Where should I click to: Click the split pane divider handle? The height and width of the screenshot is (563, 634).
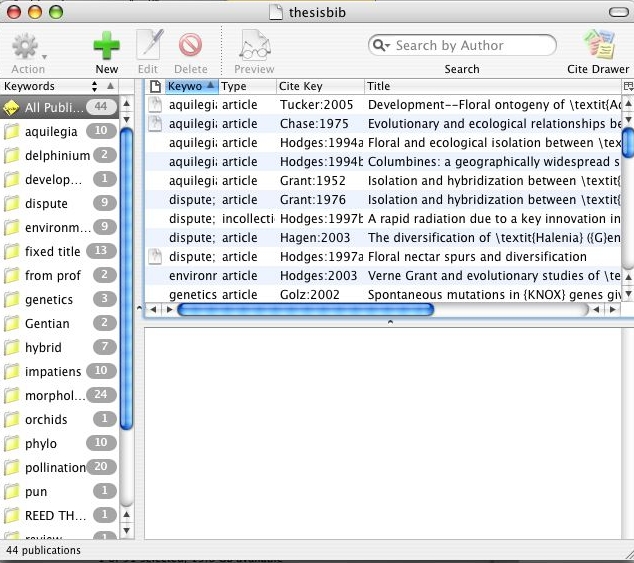click(389, 322)
